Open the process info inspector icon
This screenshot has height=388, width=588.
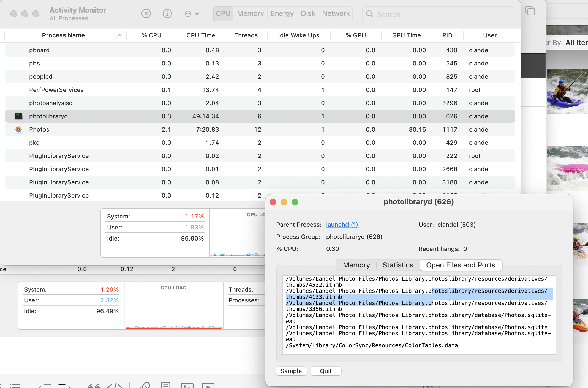click(167, 13)
